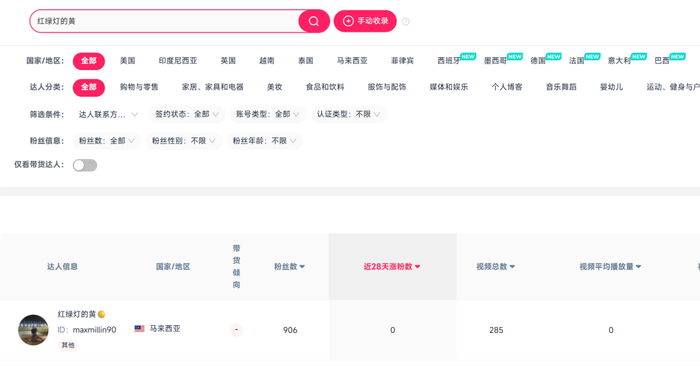Filter by country 意大利

click(x=619, y=61)
